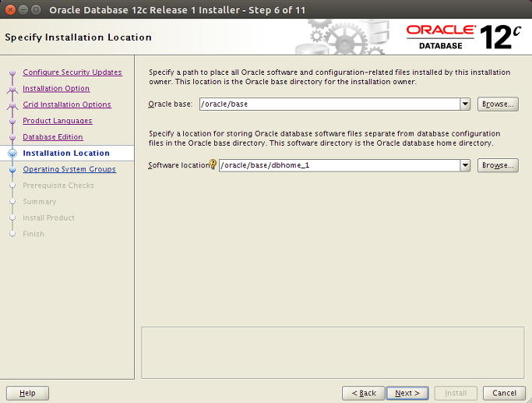Click the Installation Location step bullet icon

(x=12, y=154)
